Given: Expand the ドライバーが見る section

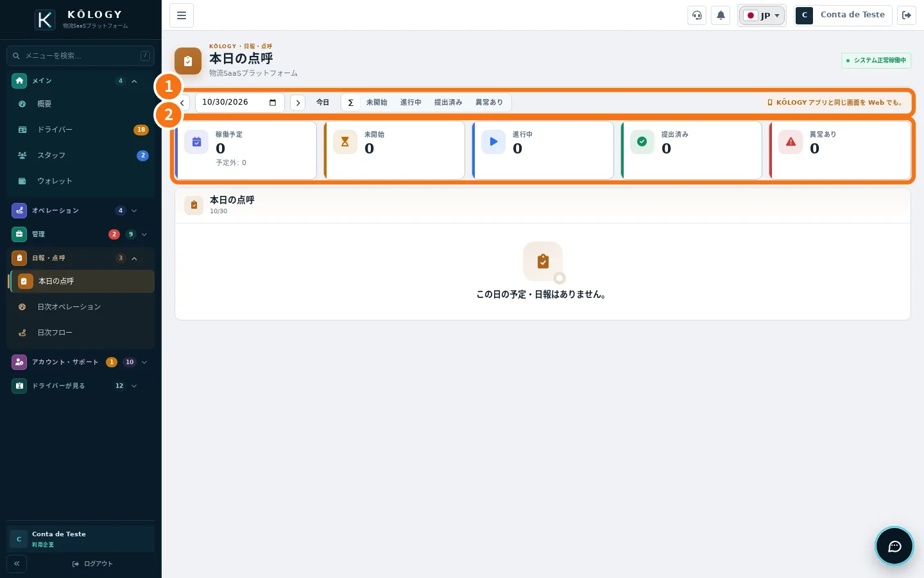Looking at the screenshot, I should click(x=81, y=386).
